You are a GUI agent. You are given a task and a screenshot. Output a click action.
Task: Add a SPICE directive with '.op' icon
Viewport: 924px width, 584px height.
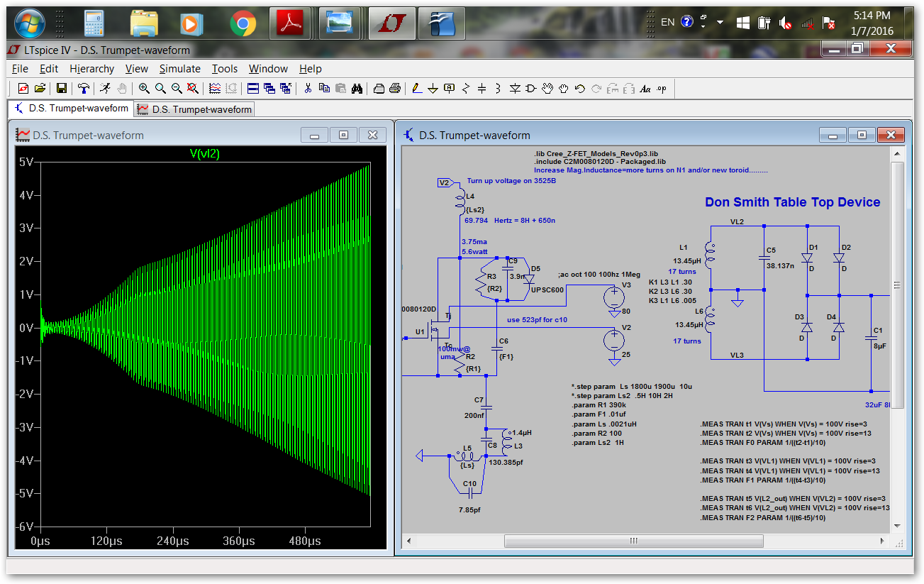[x=662, y=89]
